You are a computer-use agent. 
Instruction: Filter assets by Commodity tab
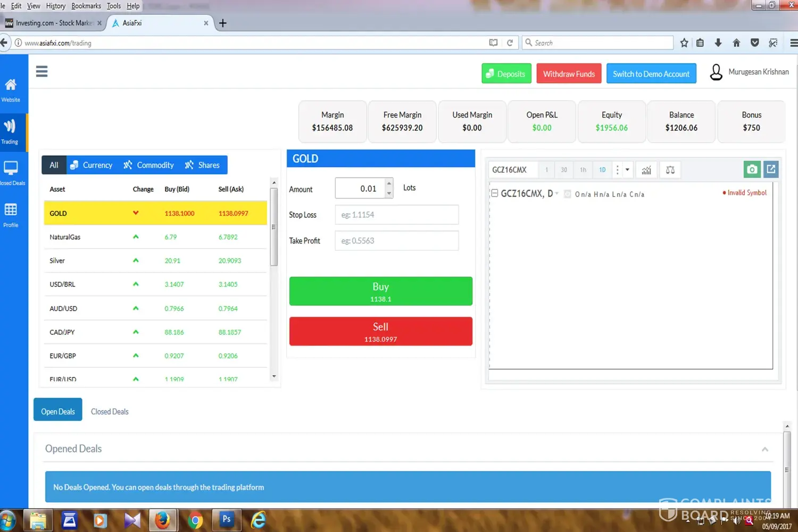coord(149,165)
